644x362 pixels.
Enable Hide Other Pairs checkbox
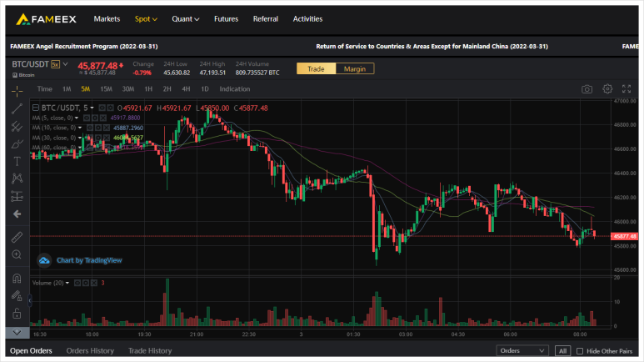[x=580, y=351]
